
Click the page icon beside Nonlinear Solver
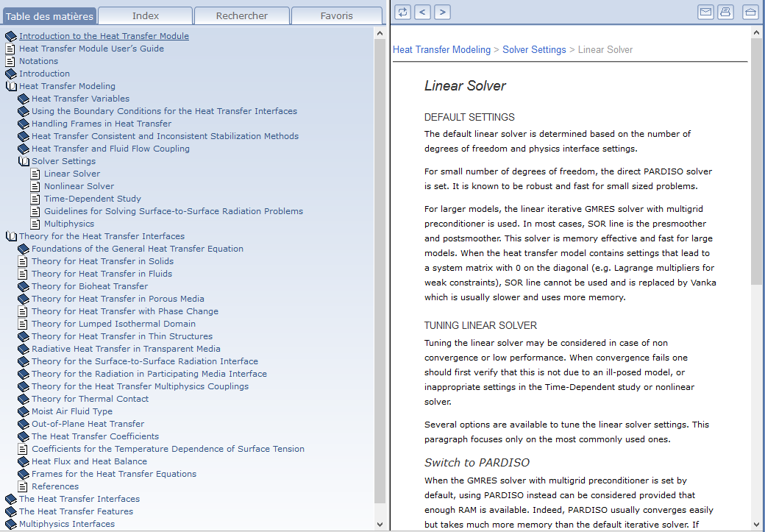click(x=35, y=186)
